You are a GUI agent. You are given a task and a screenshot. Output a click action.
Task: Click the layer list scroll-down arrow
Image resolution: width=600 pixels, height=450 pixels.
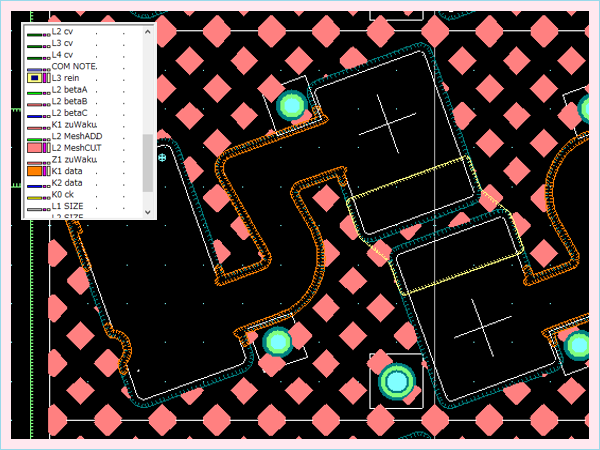click(x=149, y=212)
